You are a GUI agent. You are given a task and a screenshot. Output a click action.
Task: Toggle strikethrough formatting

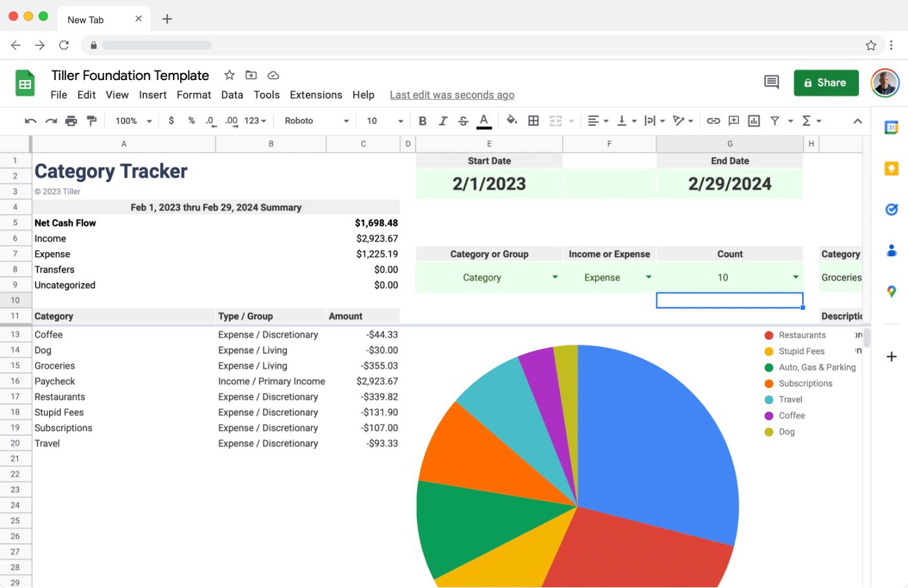point(463,121)
